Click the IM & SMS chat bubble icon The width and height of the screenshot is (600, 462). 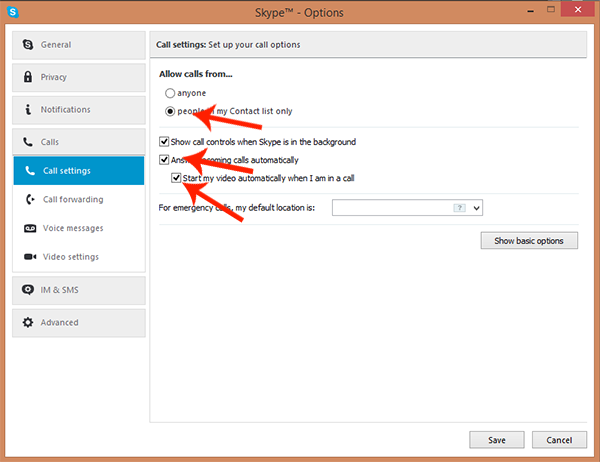point(28,290)
